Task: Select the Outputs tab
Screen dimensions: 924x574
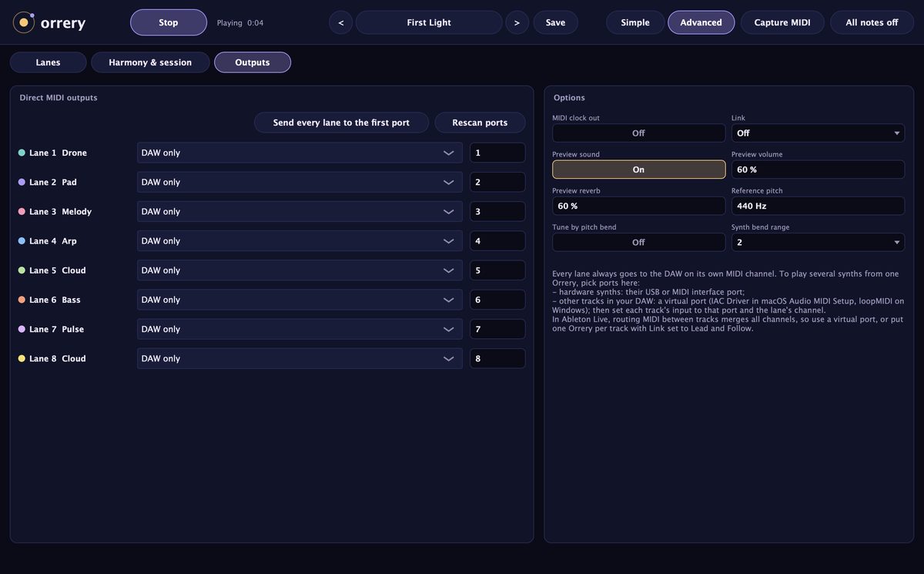Action: click(253, 62)
